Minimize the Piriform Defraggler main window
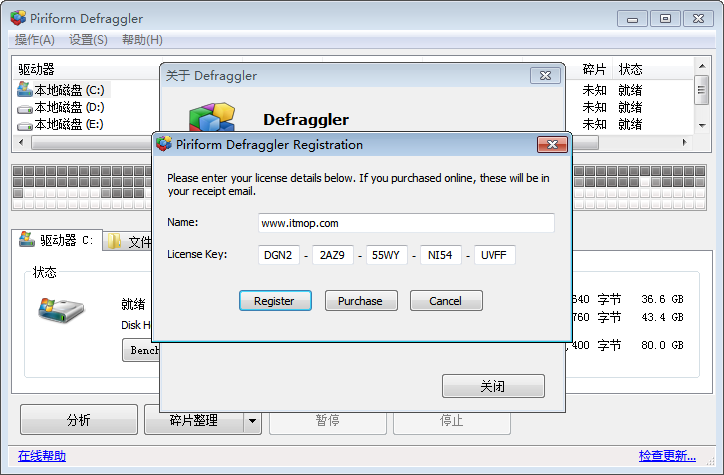Screen dimensions: 724x475 tap(633, 19)
